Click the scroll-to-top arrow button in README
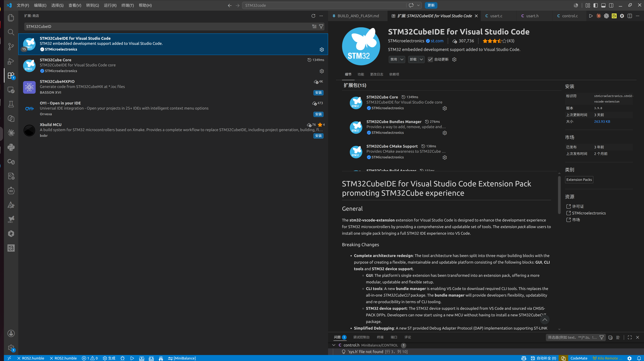The image size is (644, 361). (545, 320)
